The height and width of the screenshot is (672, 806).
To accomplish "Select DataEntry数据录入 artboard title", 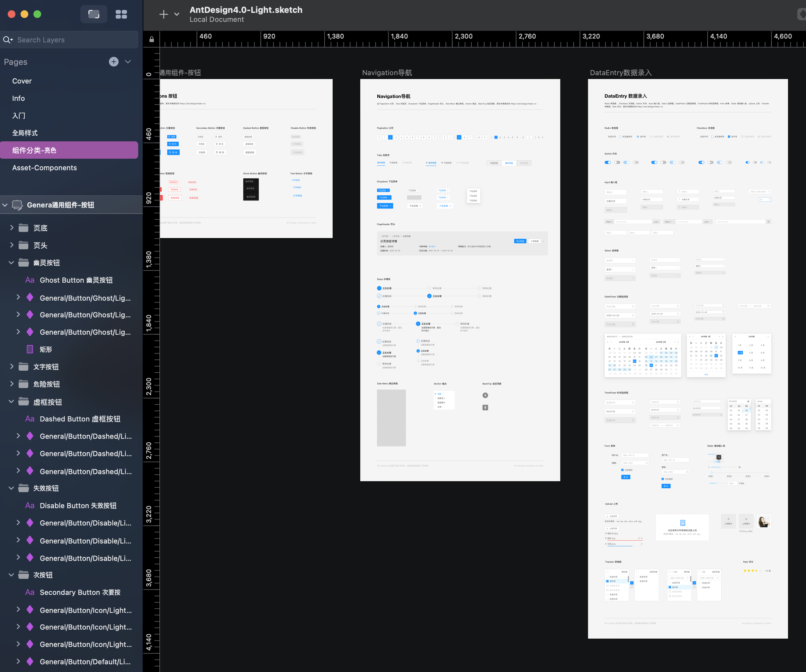I will [620, 73].
